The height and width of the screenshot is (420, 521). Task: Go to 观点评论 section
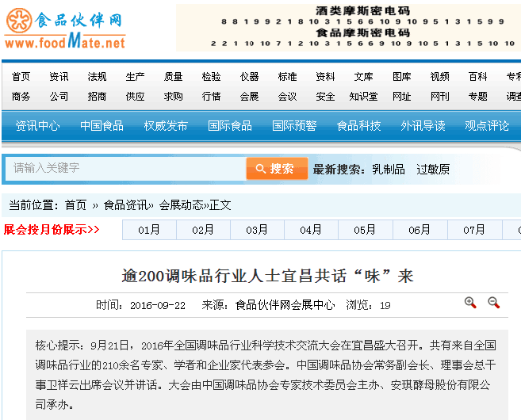click(487, 125)
